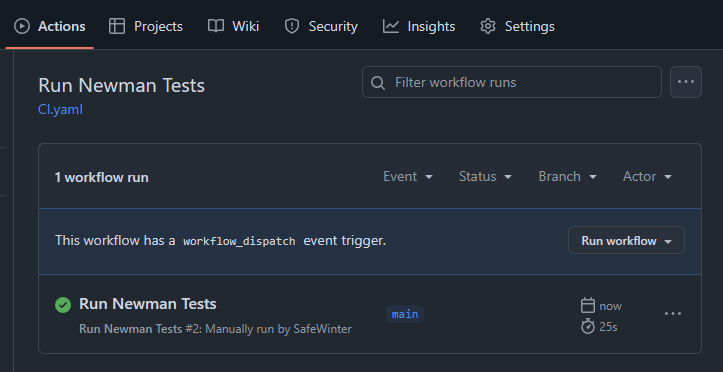
Task: Expand the Branch filter dropdown
Action: tap(568, 177)
